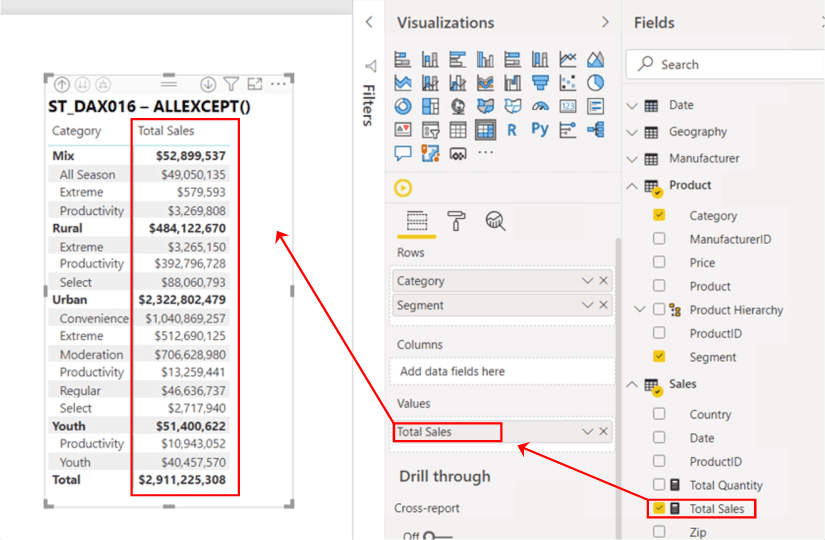Switch to the Format (paint roller) tab

[456, 221]
